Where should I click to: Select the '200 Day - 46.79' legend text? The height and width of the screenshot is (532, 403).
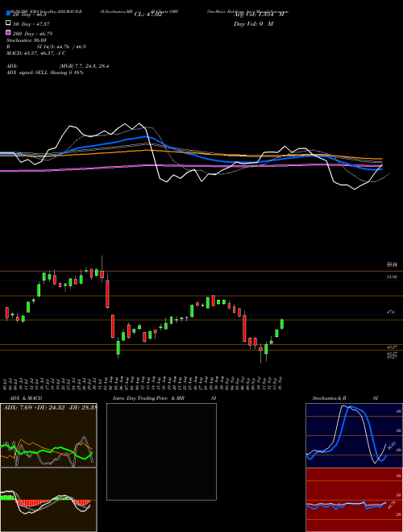point(33,34)
